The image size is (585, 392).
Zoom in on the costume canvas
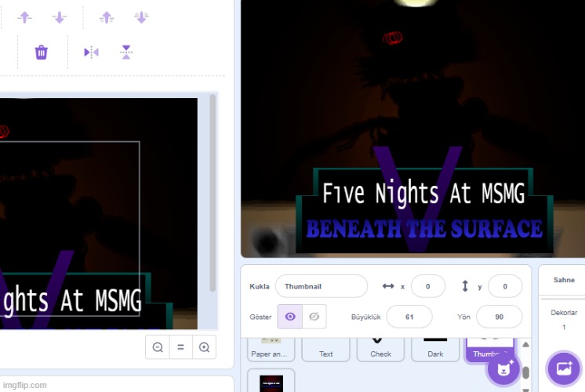pos(204,347)
